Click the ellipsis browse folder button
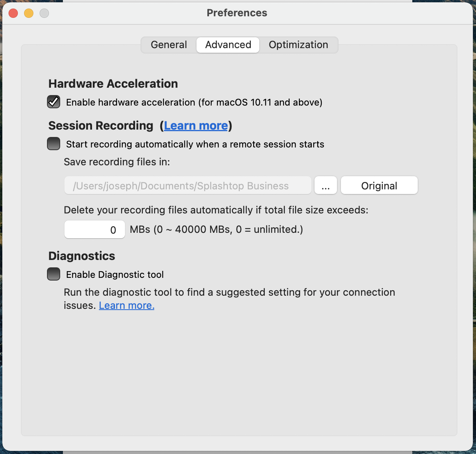This screenshot has width=476, height=454. pyautogui.click(x=326, y=185)
